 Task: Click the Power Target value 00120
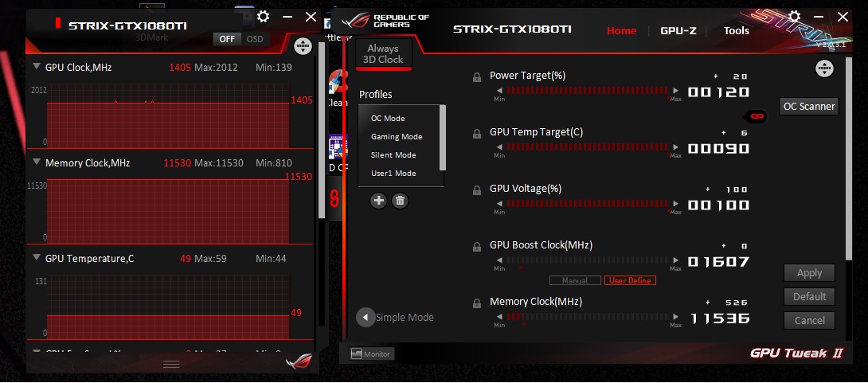718,92
